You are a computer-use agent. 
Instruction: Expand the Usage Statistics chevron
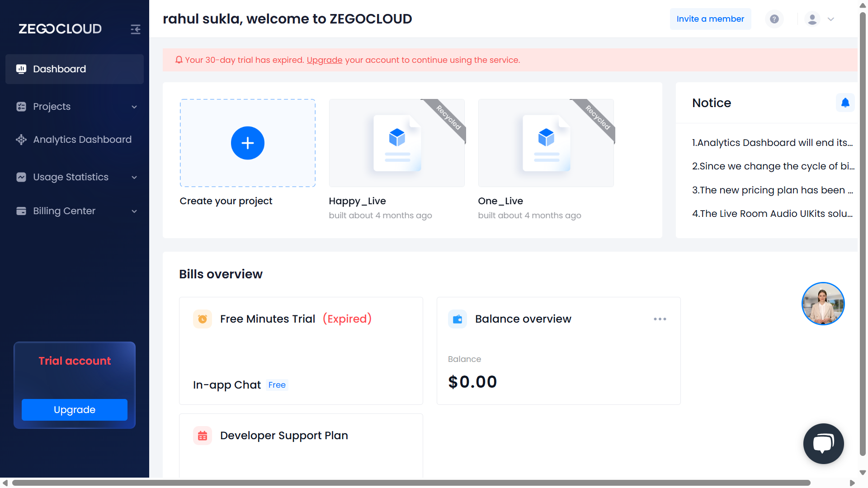click(134, 178)
